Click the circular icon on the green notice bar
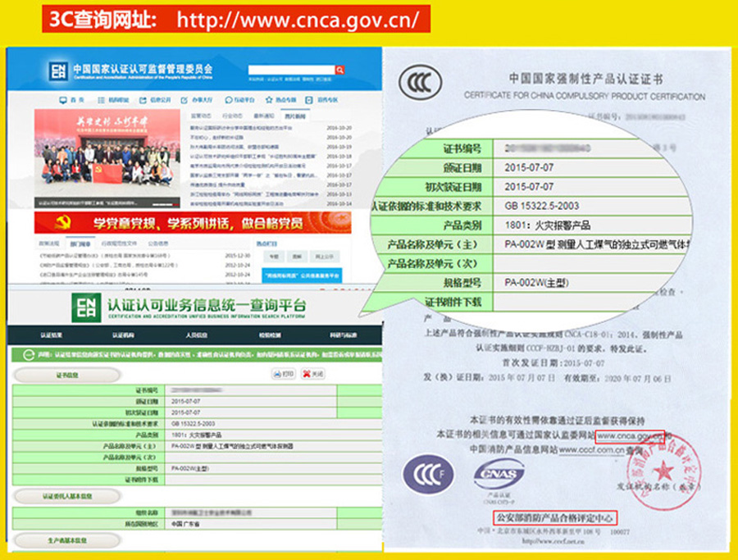Screen dimensions: 738x560 tap(28, 355)
